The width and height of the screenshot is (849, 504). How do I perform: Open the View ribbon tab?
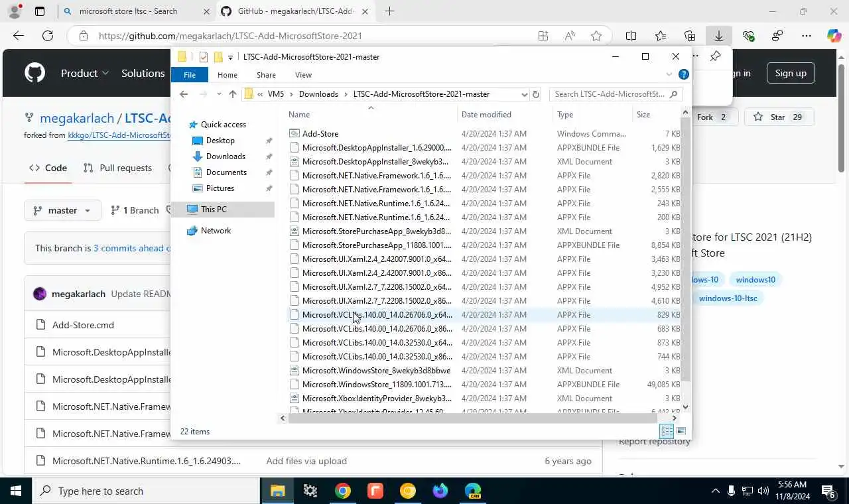click(x=303, y=75)
